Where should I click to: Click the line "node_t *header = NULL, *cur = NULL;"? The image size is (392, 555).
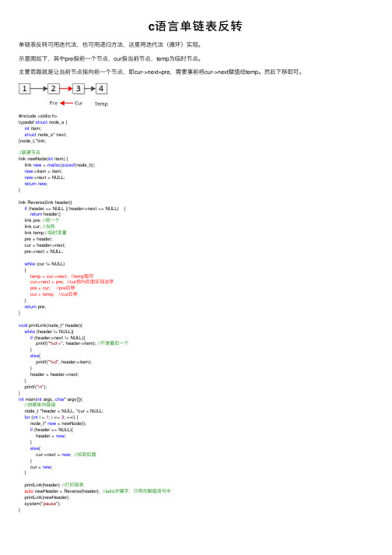[x=64, y=411]
